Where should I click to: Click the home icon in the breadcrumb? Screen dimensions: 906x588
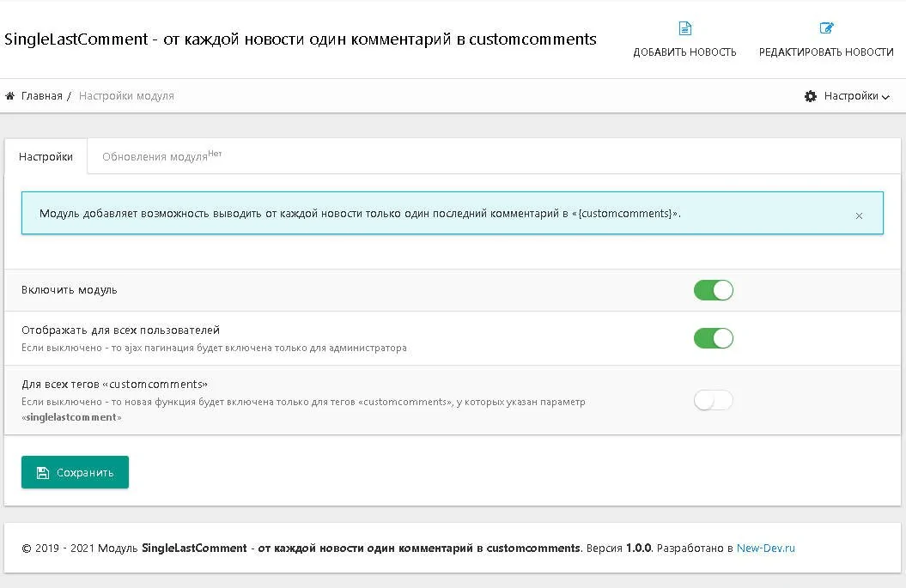[x=9, y=96]
